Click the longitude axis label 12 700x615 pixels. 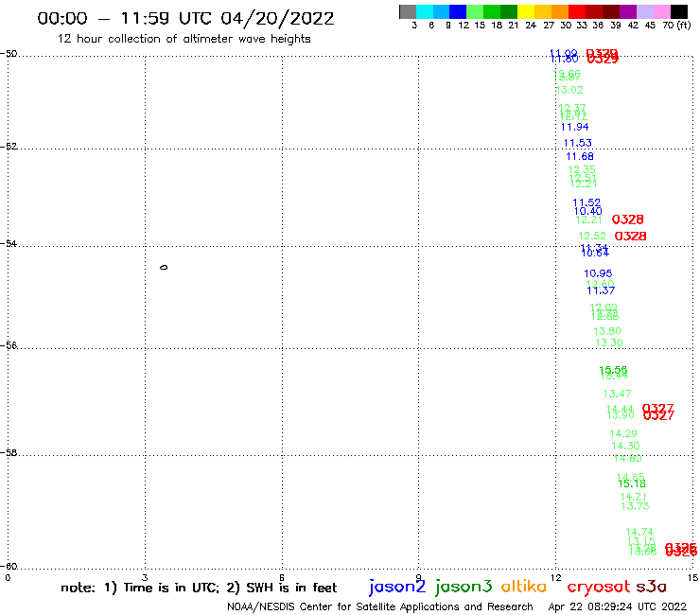556,577
